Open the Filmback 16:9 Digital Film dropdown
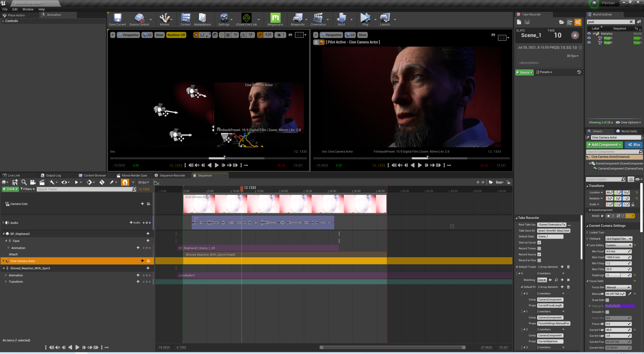 click(619, 239)
